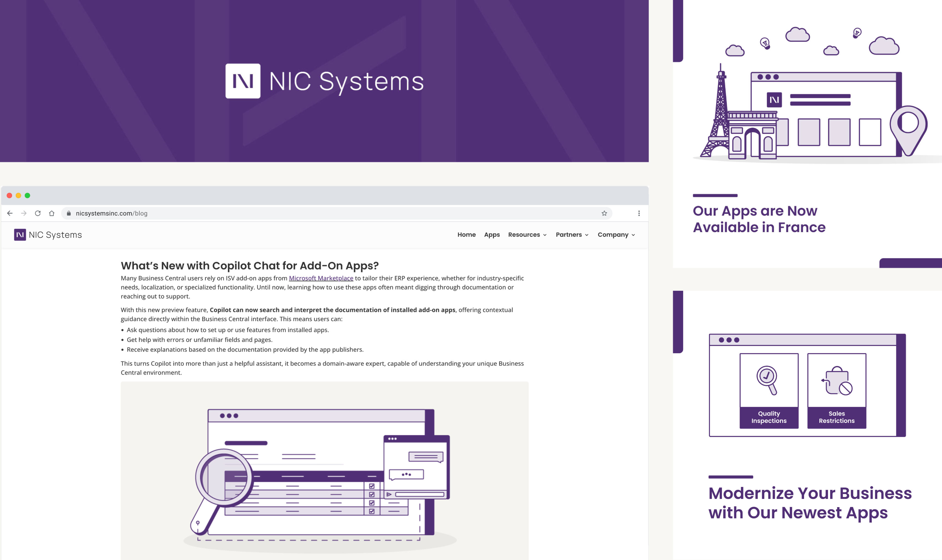This screenshot has width=942, height=560.
Task: Open the Sales Restrictions app card
Action: pyautogui.click(x=837, y=391)
